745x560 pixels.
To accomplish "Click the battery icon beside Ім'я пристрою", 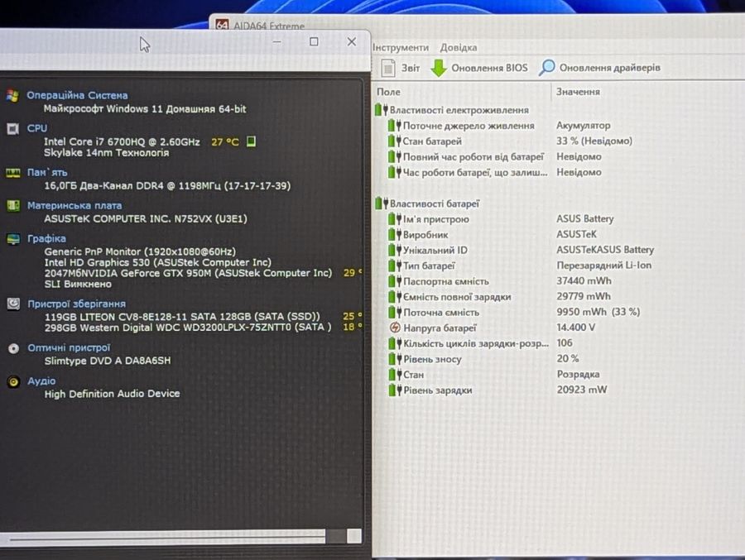I will (395, 219).
